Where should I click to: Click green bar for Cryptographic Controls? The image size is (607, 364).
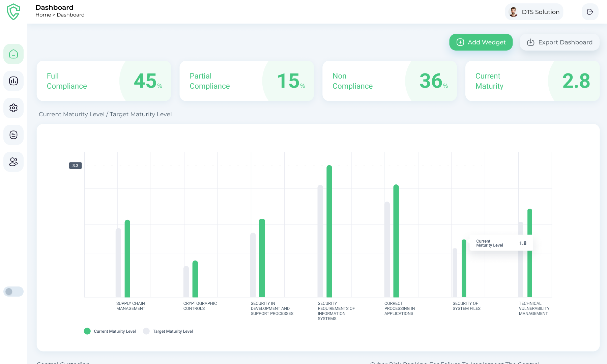click(x=195, y=279)
